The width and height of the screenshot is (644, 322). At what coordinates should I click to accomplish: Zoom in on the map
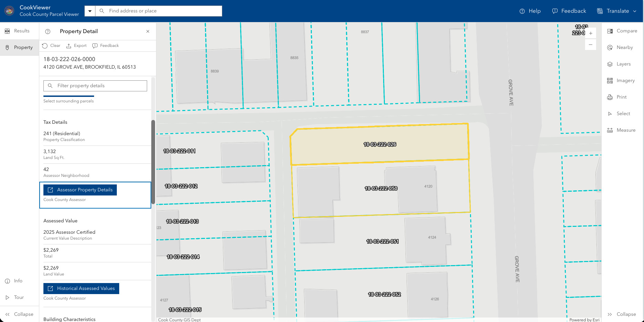(x=591, y=33)
